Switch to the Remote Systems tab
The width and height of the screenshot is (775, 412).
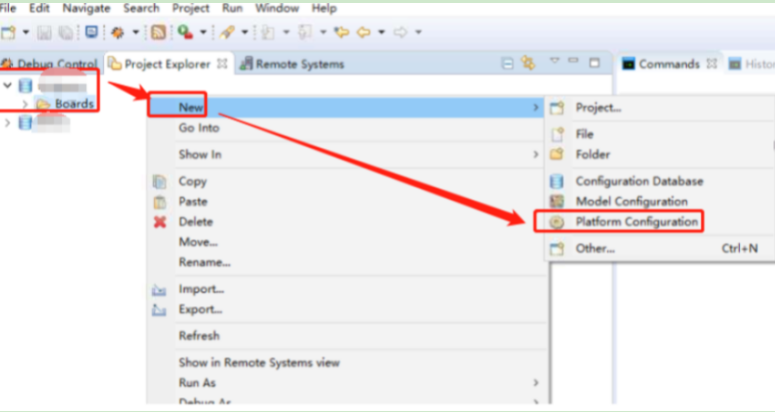(299, 64)
